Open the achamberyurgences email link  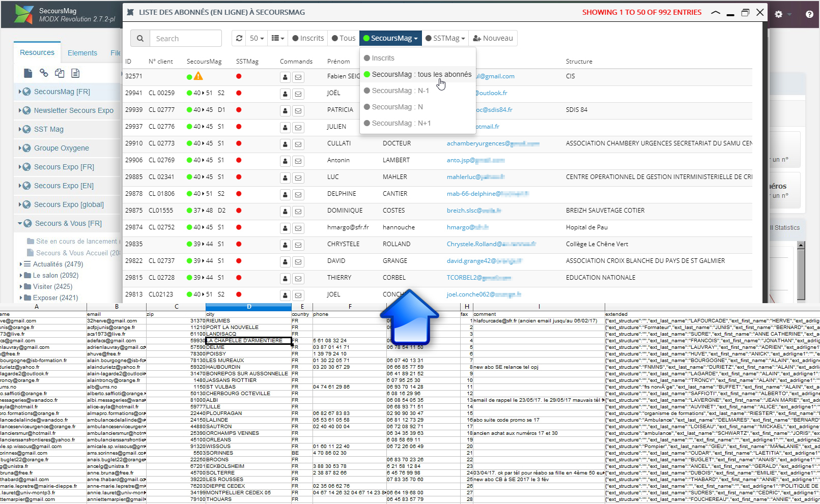click(x=493, y=143)
